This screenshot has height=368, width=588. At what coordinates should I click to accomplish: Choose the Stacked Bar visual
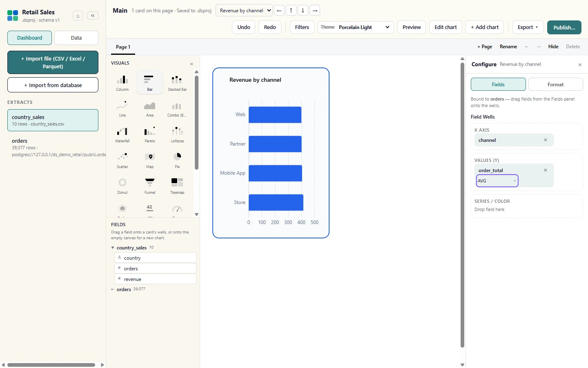(177, 82)
